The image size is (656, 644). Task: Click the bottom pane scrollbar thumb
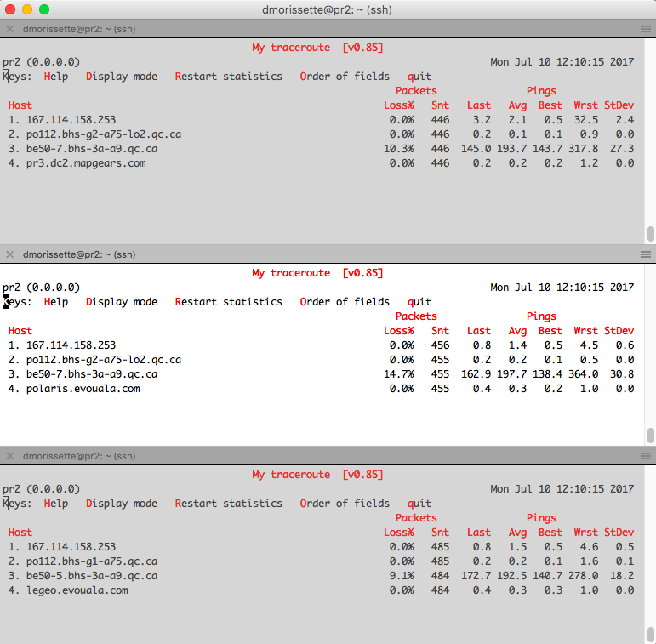pos(651,635)
